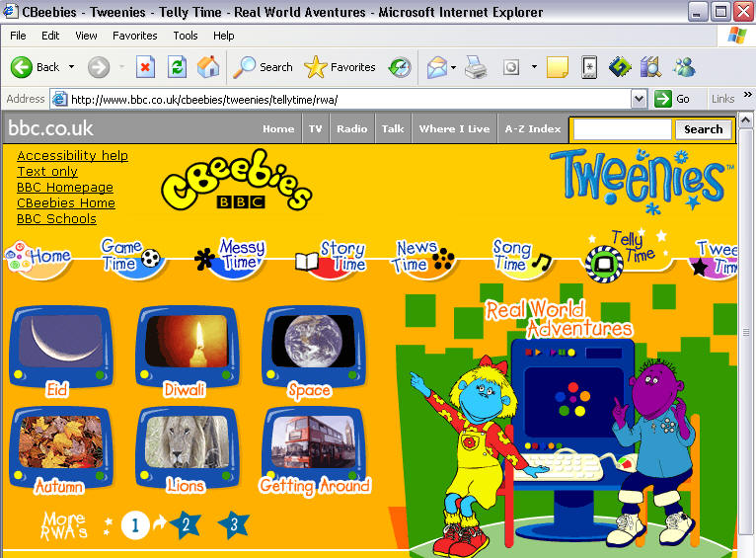
Task: Click the Stop loading icon
Action: pyautogui.click(x=145, y=67)
